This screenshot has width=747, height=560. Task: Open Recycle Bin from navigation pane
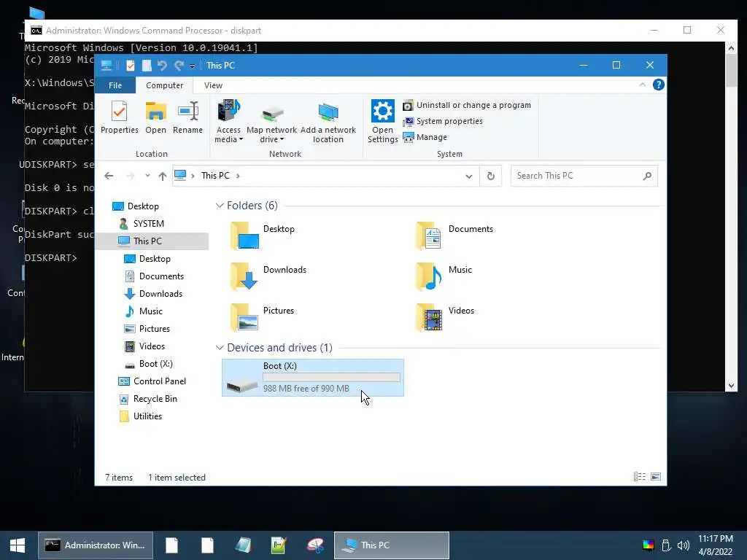click(155, 399)
